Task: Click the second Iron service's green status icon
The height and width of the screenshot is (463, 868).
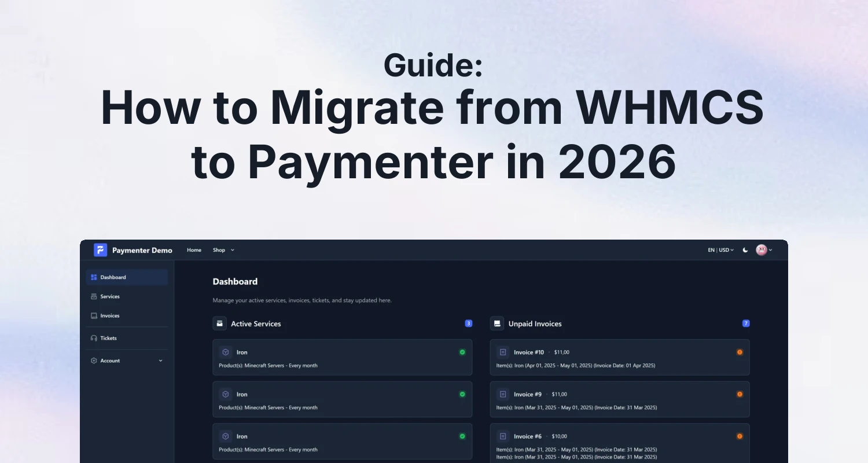Action: tap(462, 394)
